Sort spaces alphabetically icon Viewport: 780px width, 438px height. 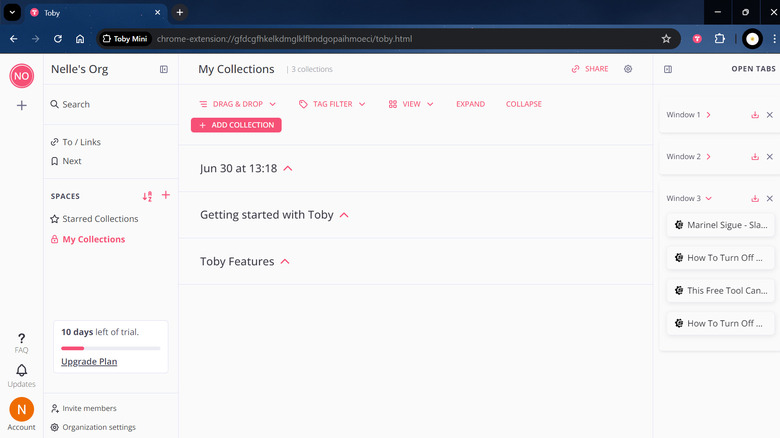[x=147, y=196]
